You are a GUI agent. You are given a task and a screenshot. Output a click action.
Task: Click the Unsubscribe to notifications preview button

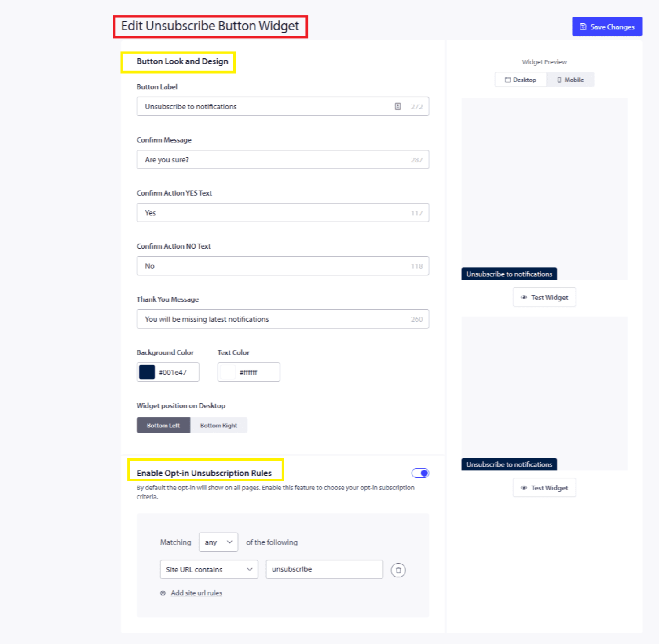pos(509,274)
